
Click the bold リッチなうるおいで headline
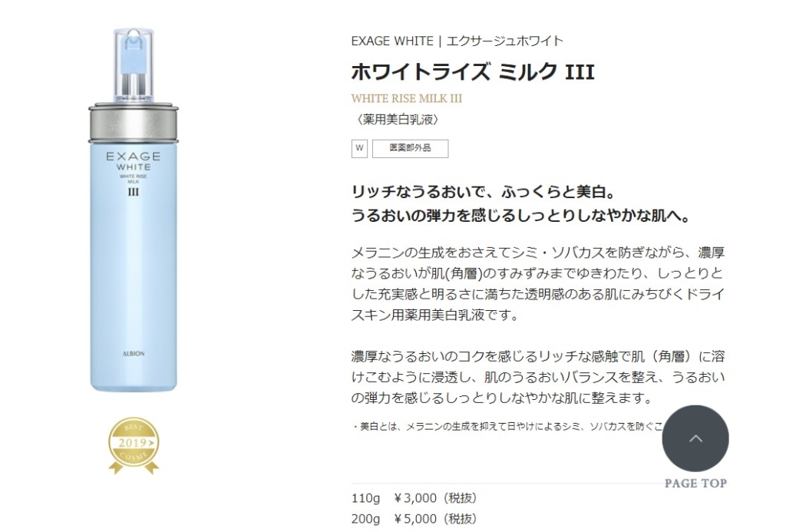click(x=521, y=203)
